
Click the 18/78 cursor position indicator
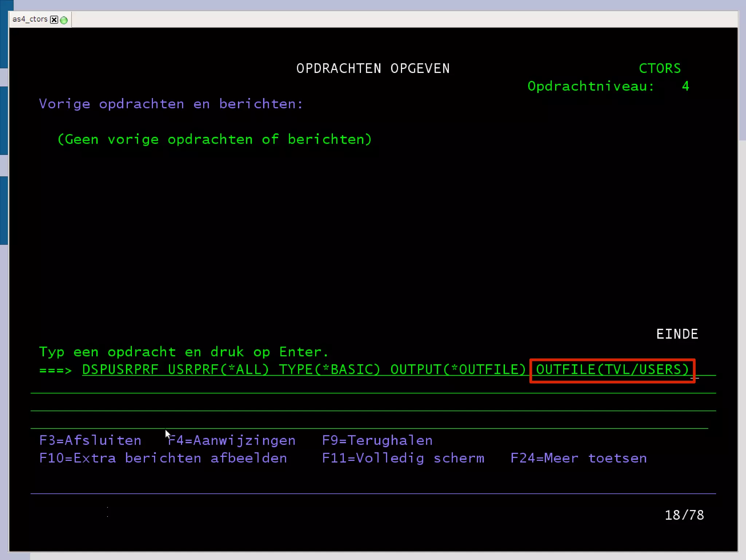click(684, 515)
